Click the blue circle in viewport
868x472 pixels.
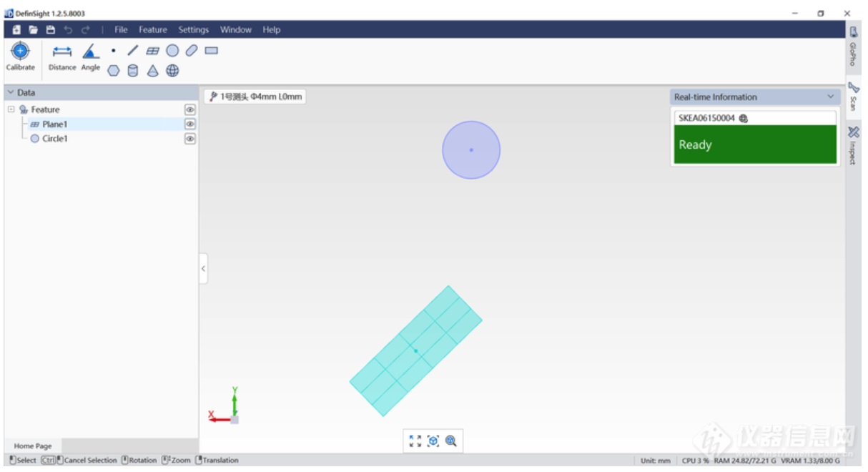(471, 149)
